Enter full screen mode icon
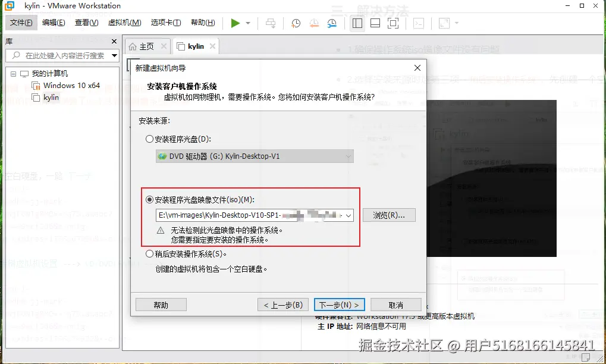This screenshot has width=606, height=364. pyautogui.click(x=393, y=23)
